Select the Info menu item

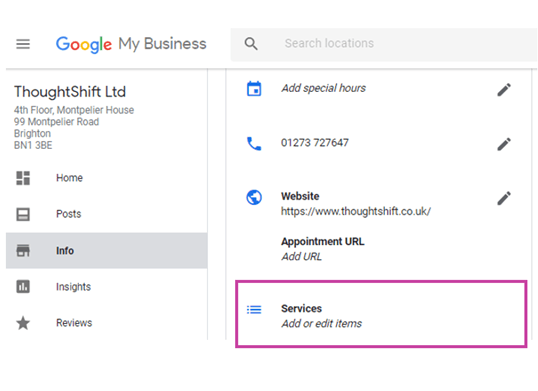(107, 250)
